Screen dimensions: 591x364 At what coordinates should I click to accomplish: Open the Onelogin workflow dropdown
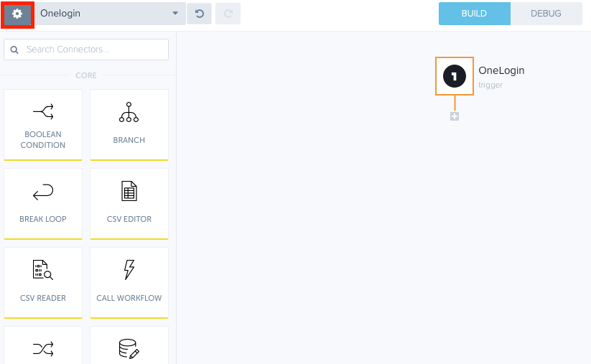111,14
